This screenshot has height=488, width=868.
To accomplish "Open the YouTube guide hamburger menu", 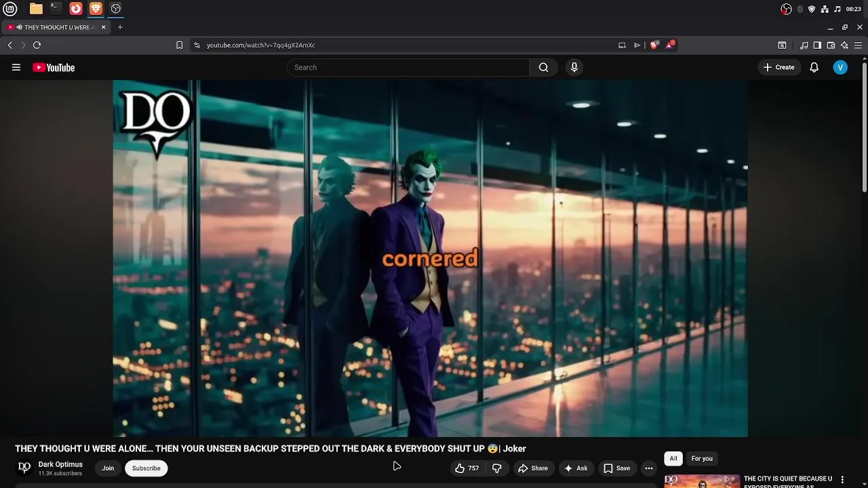I will [x=16, y=67].
